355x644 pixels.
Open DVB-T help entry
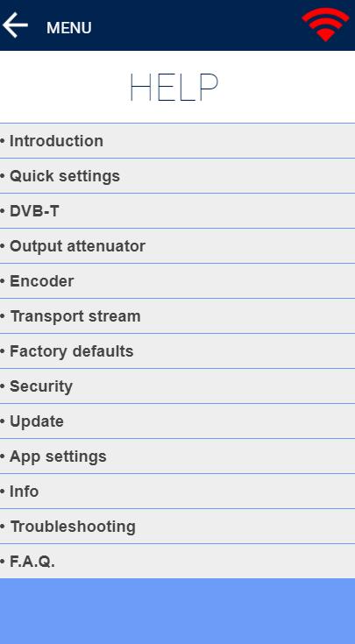pyautogui.click(x=177, y=211)
